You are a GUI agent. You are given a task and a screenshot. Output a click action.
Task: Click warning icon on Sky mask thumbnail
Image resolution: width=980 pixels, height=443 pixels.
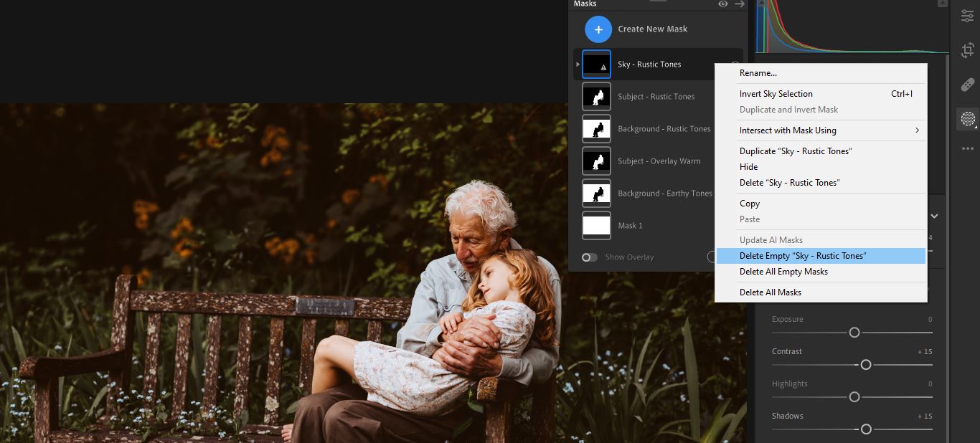point(603,67)
